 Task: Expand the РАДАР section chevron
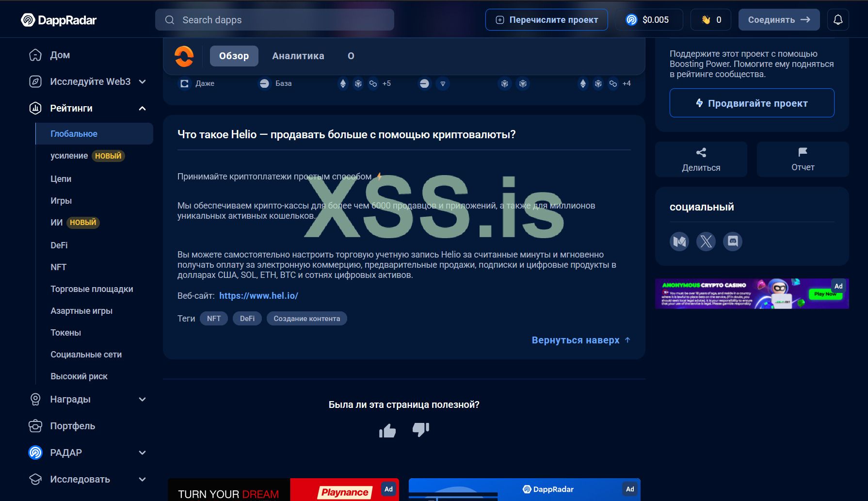(142, 453)
